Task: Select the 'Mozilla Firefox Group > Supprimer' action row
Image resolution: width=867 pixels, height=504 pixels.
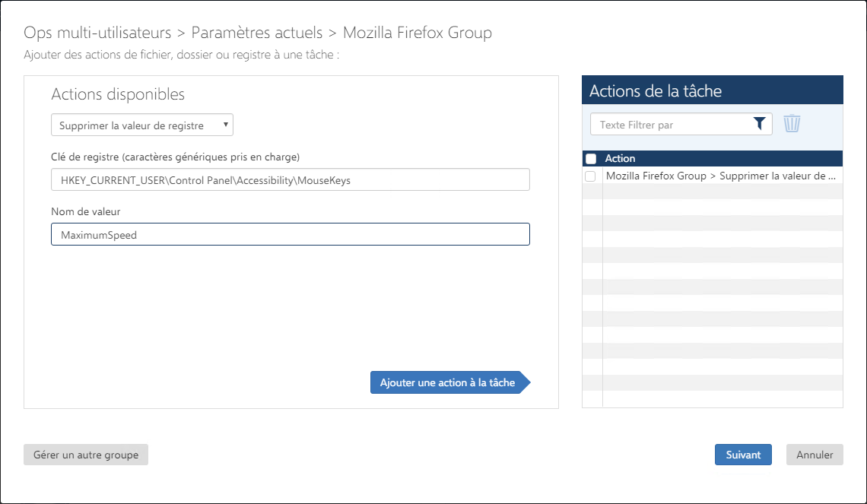Action: 720,176
